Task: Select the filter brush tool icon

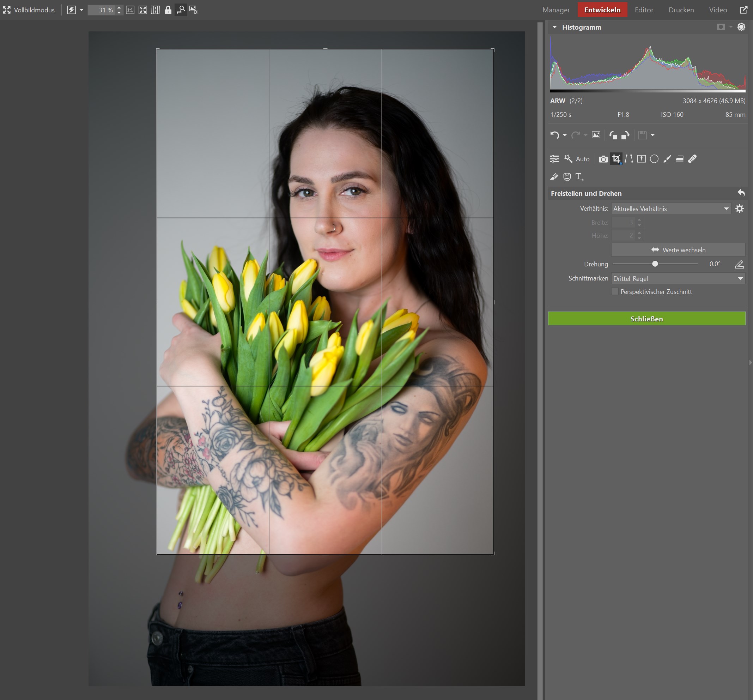Action: tap(667, 159)
